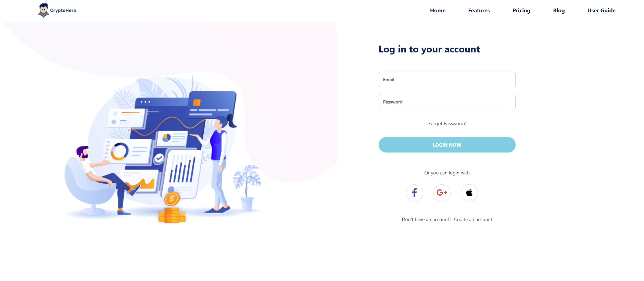
Task: Visit the Blog from the navigation bar
Action: click(x=559, y=11)
